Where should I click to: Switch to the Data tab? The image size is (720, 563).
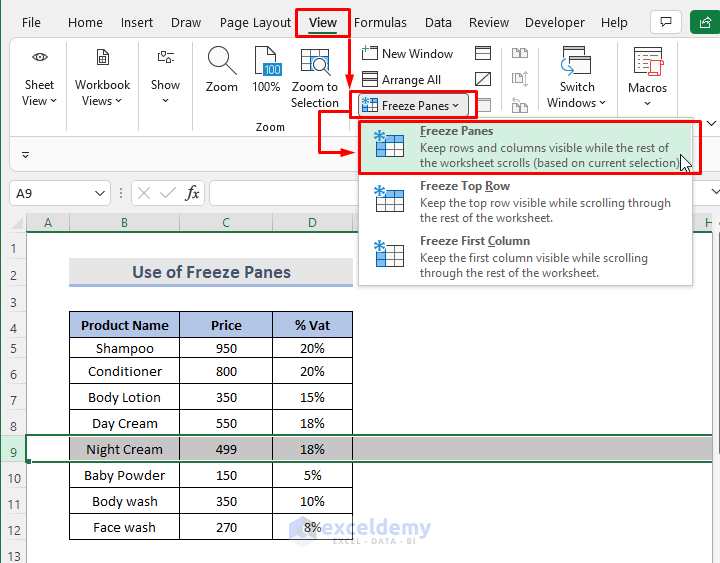coord(438,23)
